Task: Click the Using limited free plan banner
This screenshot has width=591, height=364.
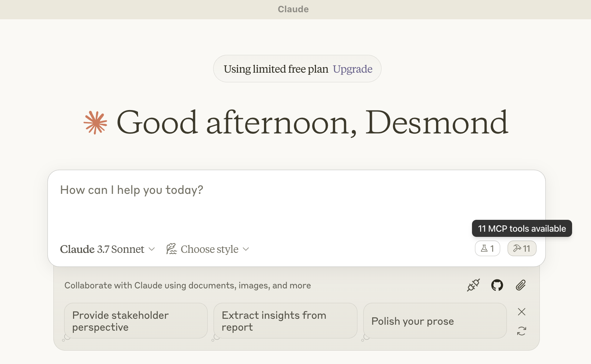Action: click(297, 69)
